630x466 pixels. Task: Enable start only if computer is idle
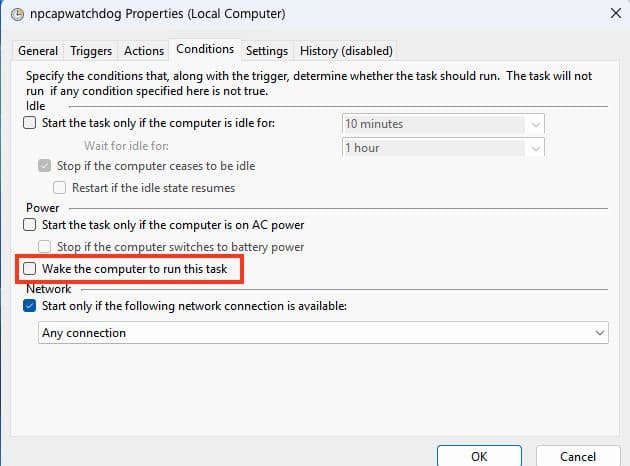[29, 124]
